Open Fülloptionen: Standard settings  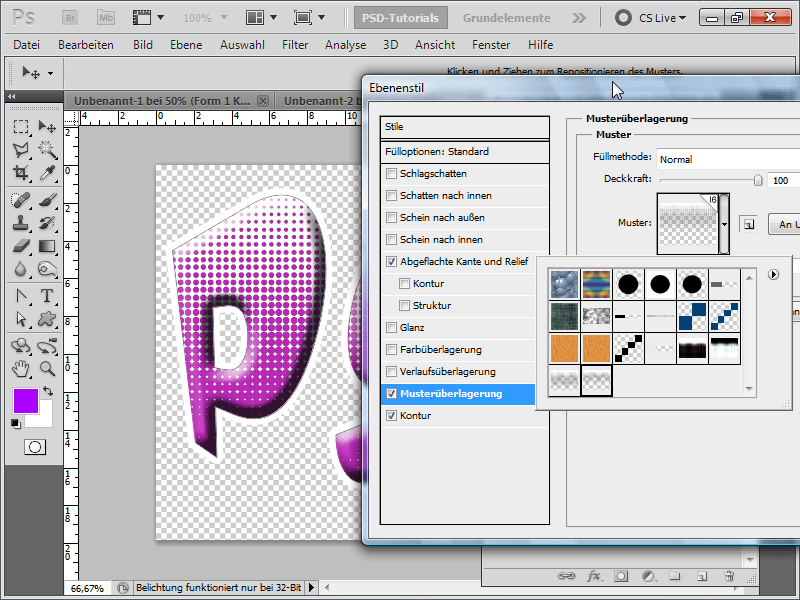tap(465, 152)
